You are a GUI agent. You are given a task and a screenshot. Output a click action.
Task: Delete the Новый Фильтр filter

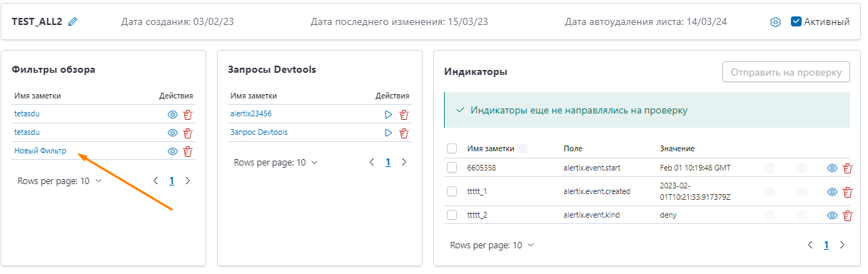pyautogui.click(x=188, y=151)
